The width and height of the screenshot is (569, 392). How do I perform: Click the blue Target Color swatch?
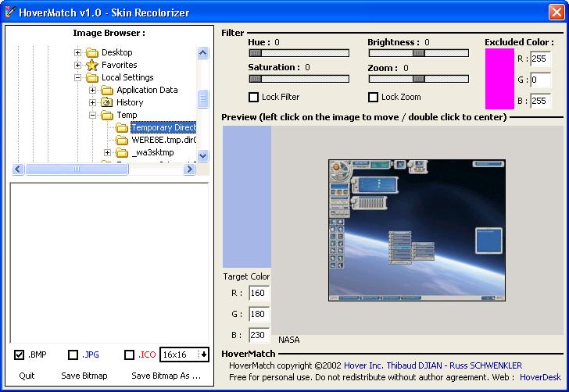coord(247,197)
